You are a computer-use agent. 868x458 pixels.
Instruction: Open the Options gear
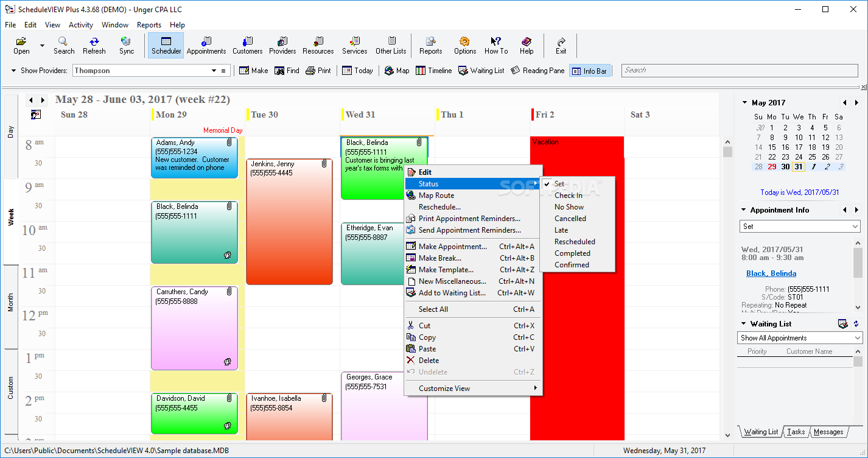(465, 46)
